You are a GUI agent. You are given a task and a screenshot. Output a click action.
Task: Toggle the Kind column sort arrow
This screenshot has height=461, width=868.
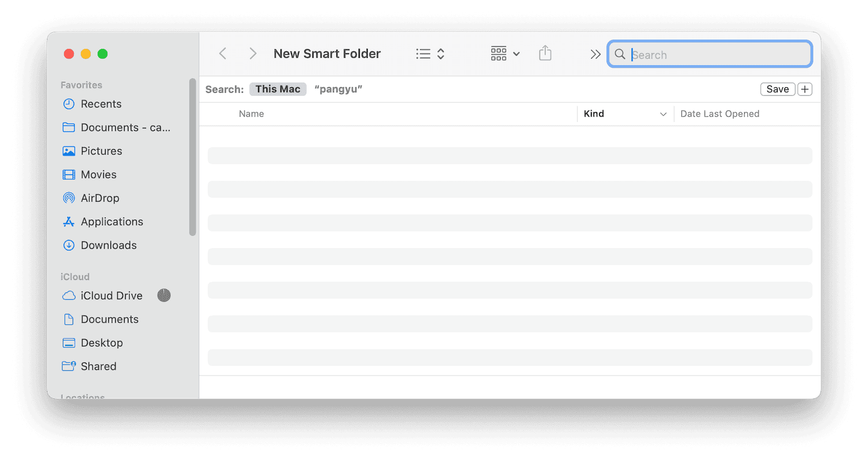pos(663,114)
